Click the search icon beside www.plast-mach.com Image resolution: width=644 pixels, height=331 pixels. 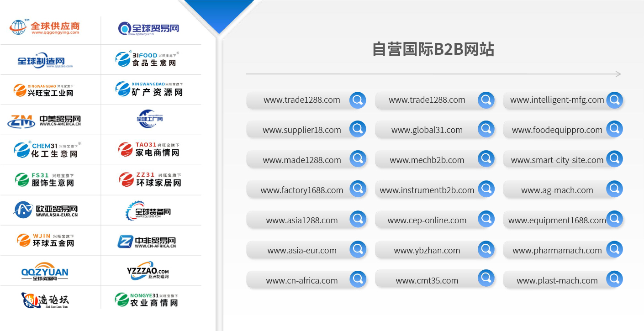click(615, 279)
